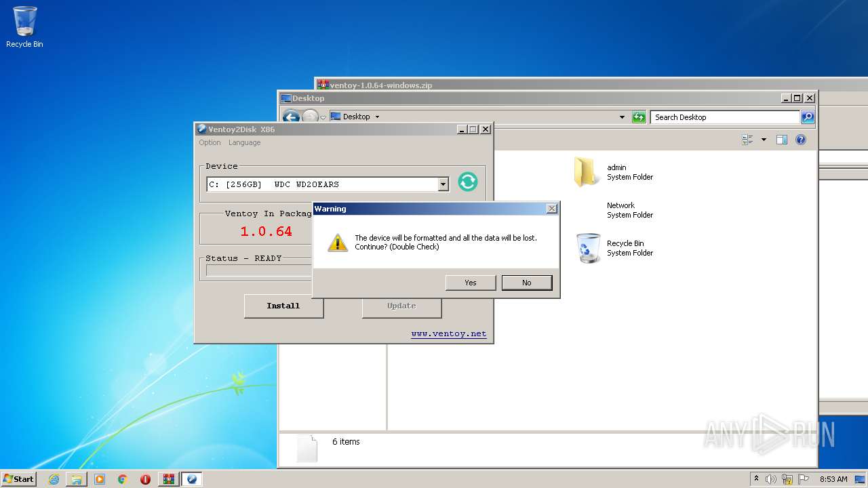Open Windows Explorer from the taskbar
Viewport: 868px width, 488px height.
77,479
